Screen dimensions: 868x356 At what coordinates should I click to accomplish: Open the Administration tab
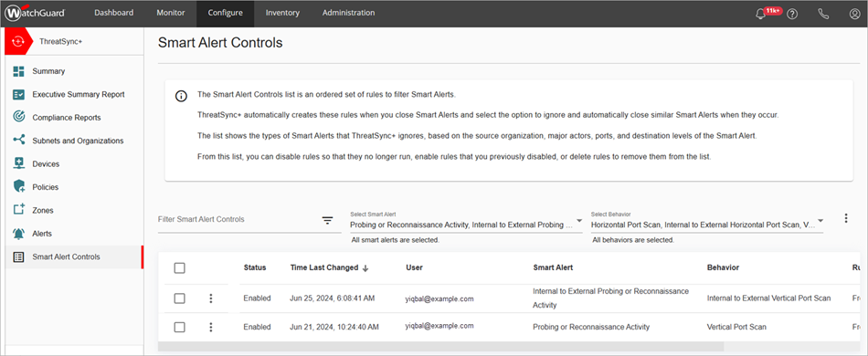point(348,13)
